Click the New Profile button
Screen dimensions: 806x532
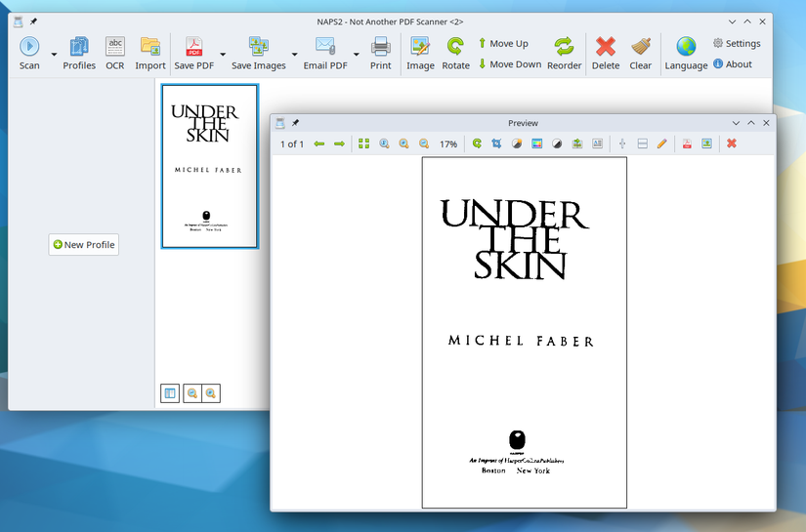click(84, 244)
